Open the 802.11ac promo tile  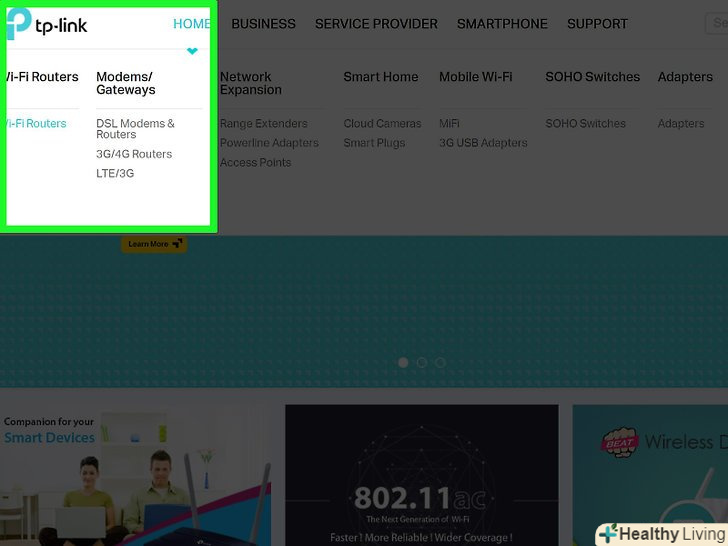tap(422, 475)
